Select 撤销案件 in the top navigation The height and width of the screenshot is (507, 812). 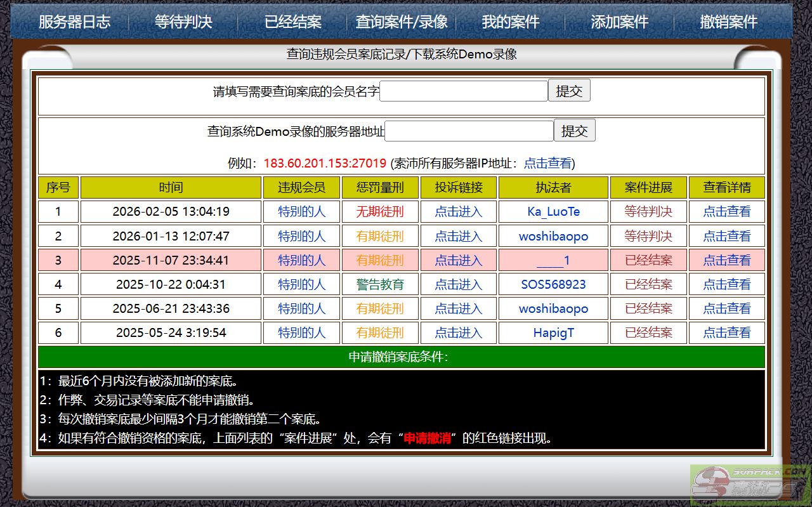point(729,22)
